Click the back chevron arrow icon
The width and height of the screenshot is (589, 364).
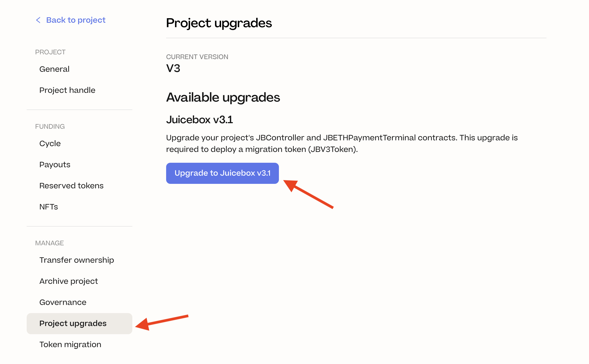[38, 20]
